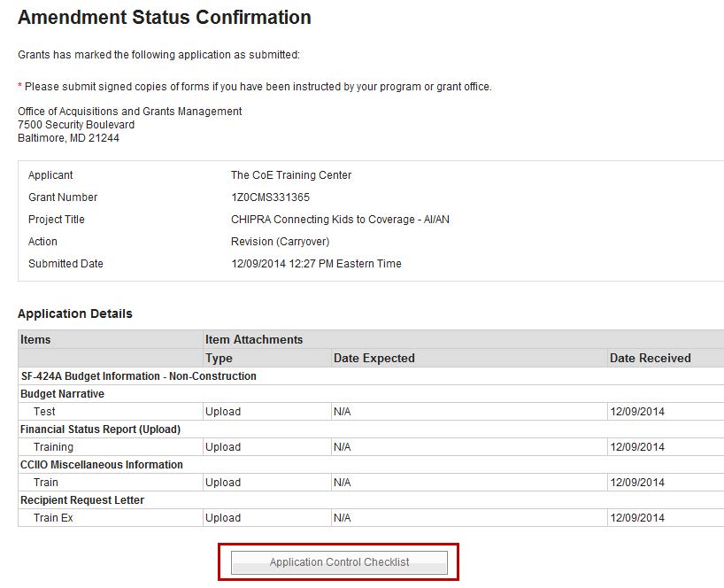Select the Train Ex item under Recipient Request Letter

(x=53, y=518)
